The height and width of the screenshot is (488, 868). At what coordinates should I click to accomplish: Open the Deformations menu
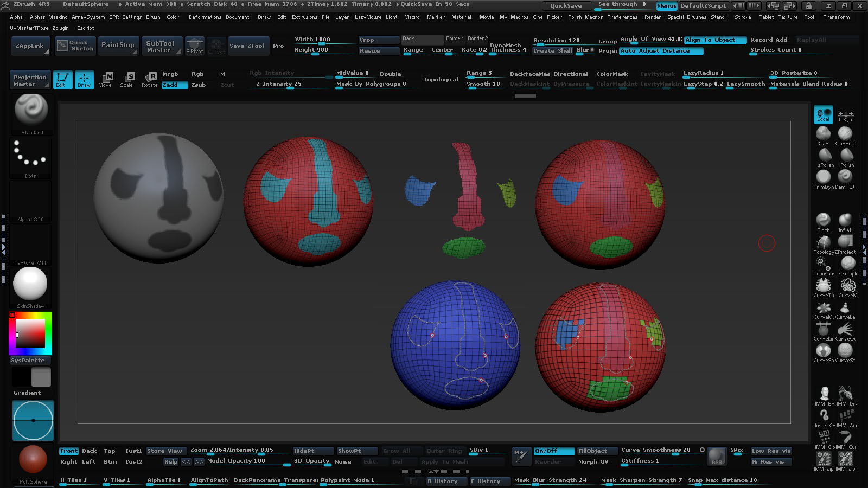point(205,17)
